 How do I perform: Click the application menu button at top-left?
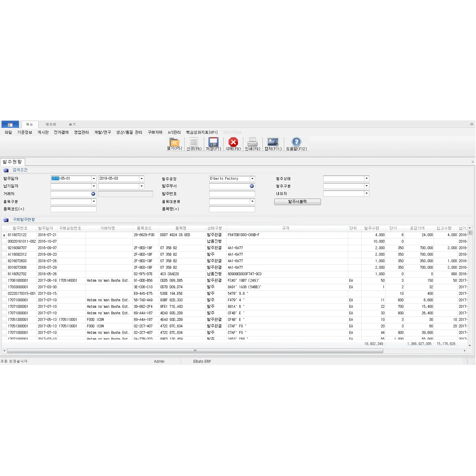(x=10, y=124)
